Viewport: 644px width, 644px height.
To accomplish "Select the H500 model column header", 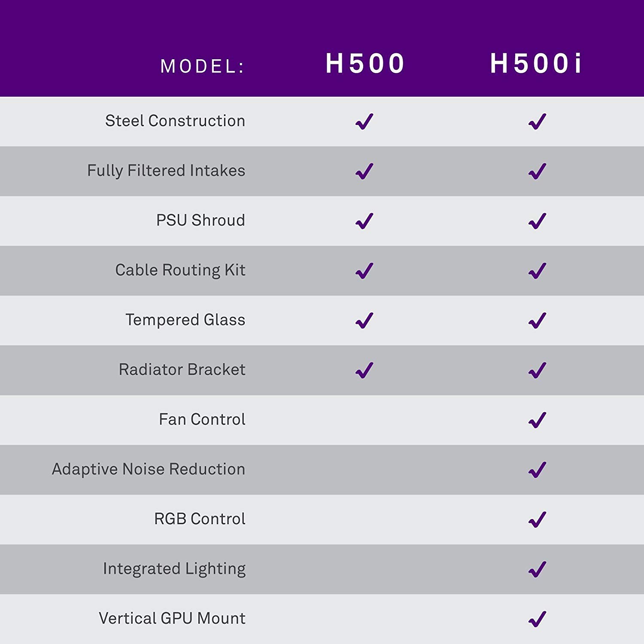I will [365, 64].
